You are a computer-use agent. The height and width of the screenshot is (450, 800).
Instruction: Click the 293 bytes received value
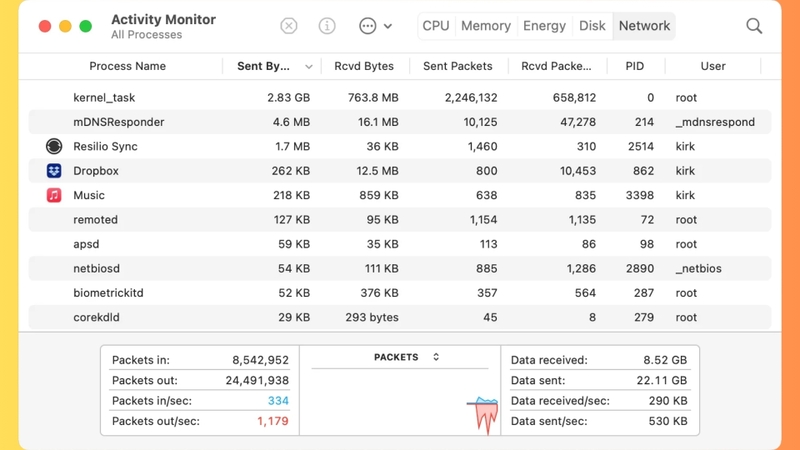coord(372,317)
